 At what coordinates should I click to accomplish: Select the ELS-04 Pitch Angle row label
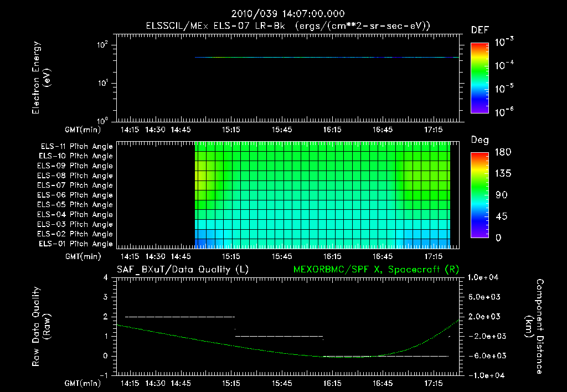75,214
